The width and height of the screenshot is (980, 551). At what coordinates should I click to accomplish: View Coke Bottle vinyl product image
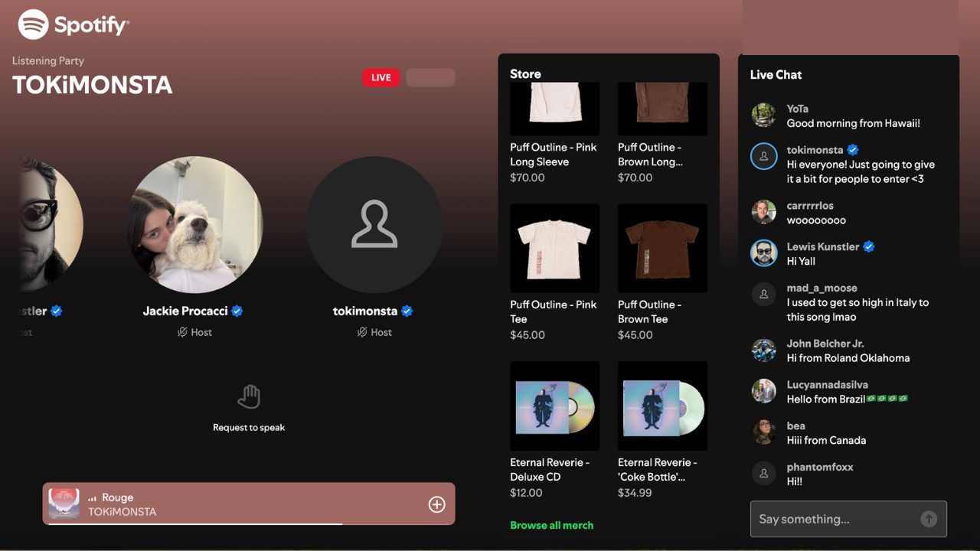point(663,406)
